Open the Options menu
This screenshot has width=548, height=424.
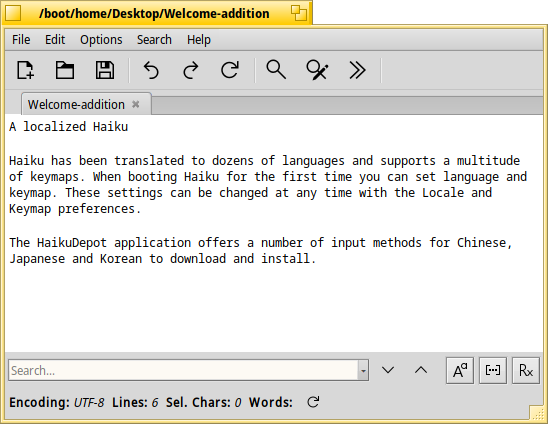click(x=101, y=40)
